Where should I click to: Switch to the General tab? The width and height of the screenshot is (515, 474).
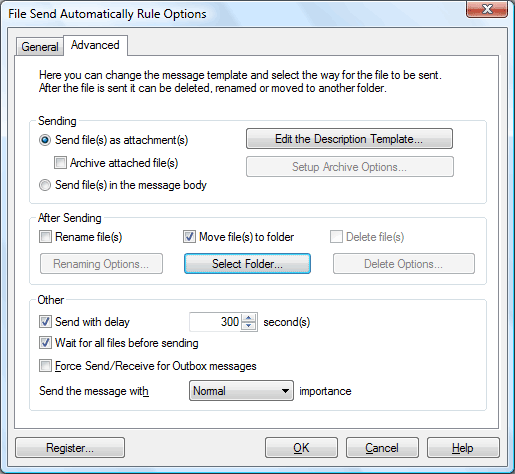[40, 47]
